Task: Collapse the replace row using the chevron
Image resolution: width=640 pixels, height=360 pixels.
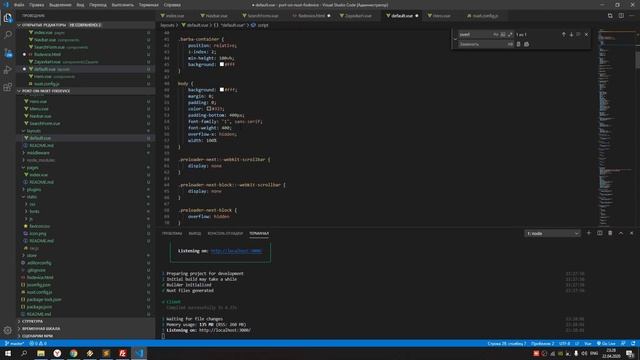Action: pos(455,39)
